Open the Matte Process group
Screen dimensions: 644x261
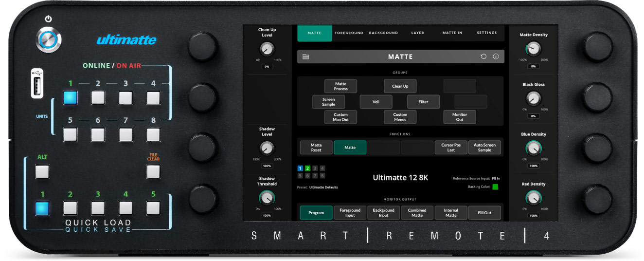click(341, 86)
